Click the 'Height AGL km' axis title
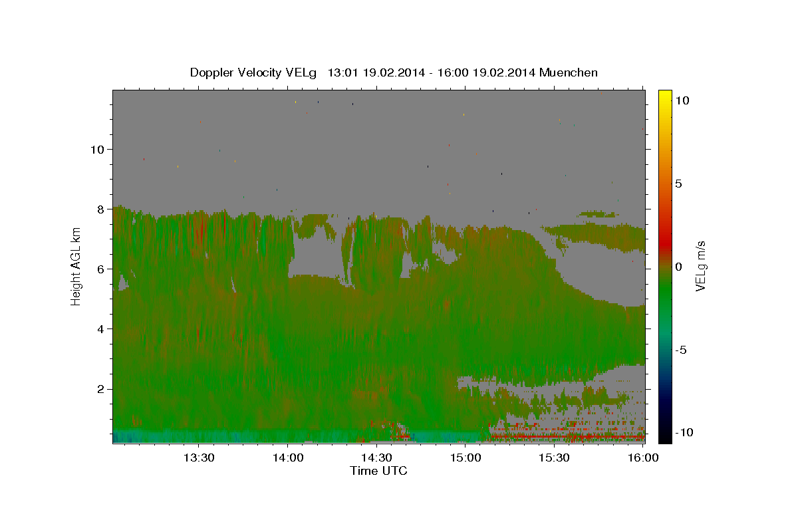 coord(76,266)
